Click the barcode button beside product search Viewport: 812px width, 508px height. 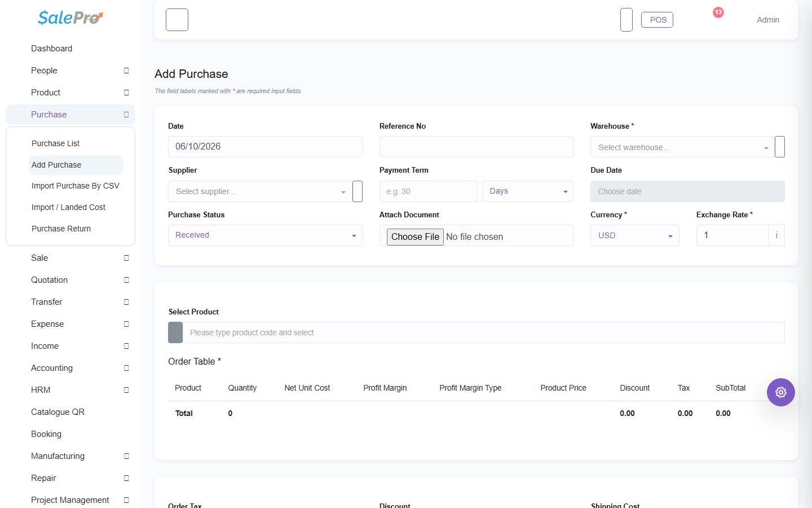(x=175, y=332)
